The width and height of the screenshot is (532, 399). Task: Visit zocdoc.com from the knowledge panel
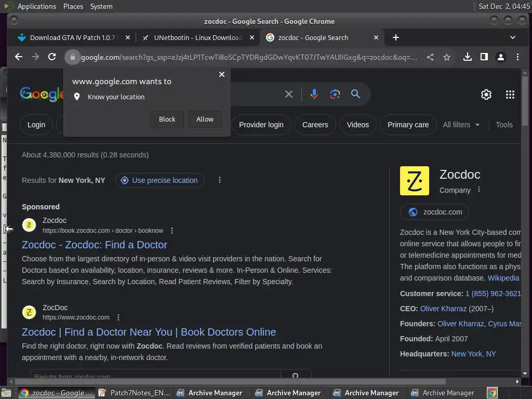434,212
